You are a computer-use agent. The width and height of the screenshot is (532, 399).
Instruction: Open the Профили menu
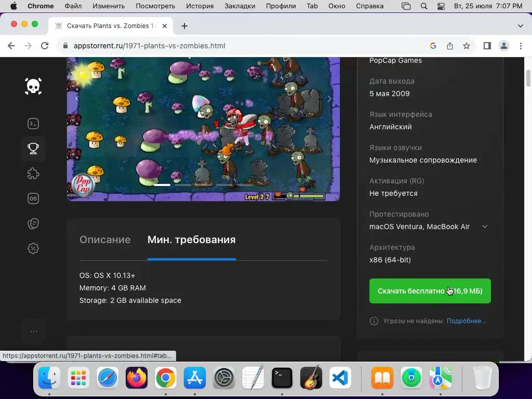tap(281, 6)
